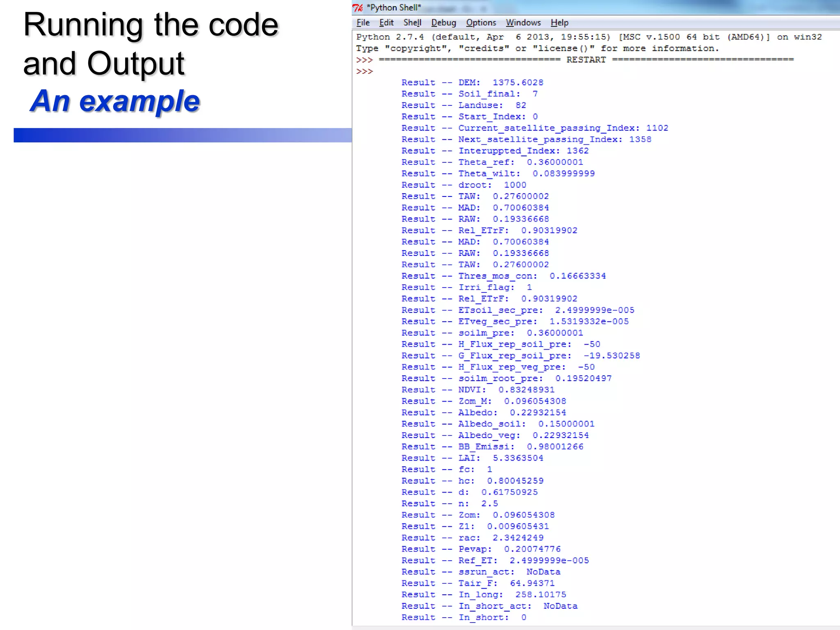This screenshot has width=840, height=630.
Task: Click the RESTART separator line in shell
Action: click(x=575, y=60)
